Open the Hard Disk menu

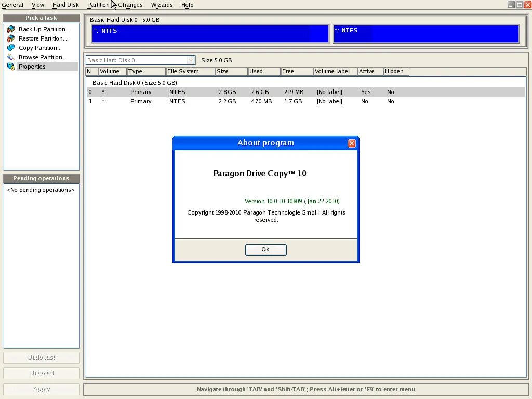(65, 5)
